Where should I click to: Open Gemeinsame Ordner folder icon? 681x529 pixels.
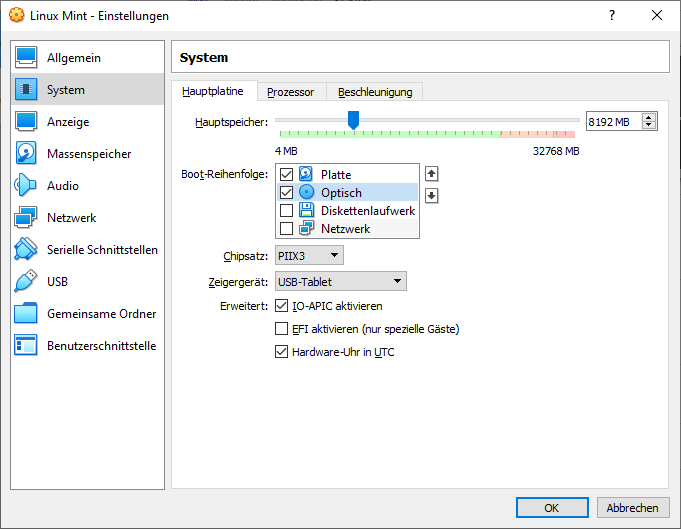[26, 313]
